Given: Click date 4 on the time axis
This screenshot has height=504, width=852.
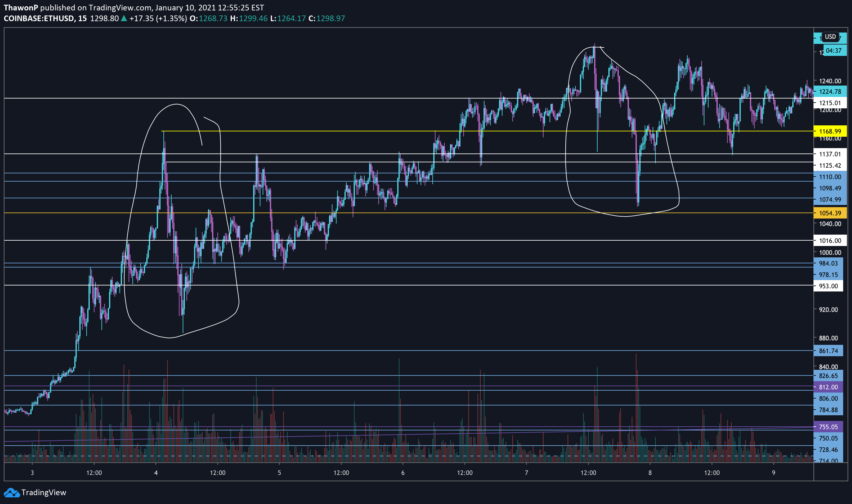Looking at the screenshot, I should pos(156,473).
